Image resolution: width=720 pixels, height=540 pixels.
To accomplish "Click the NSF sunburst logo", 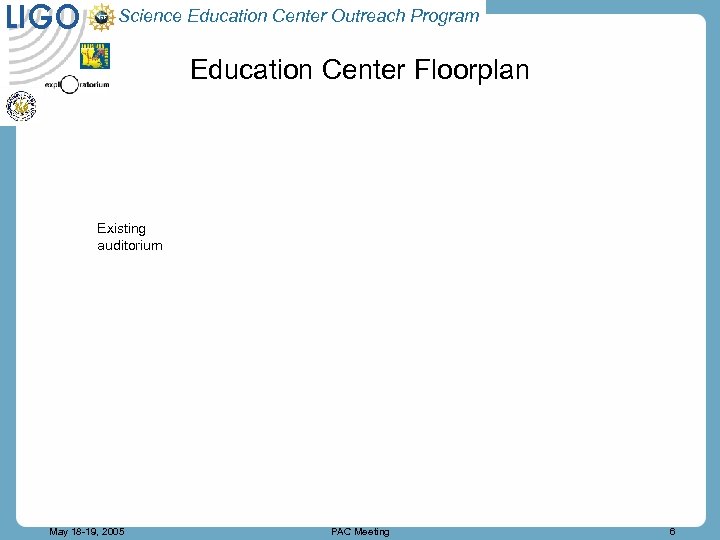I will [101, 17].
